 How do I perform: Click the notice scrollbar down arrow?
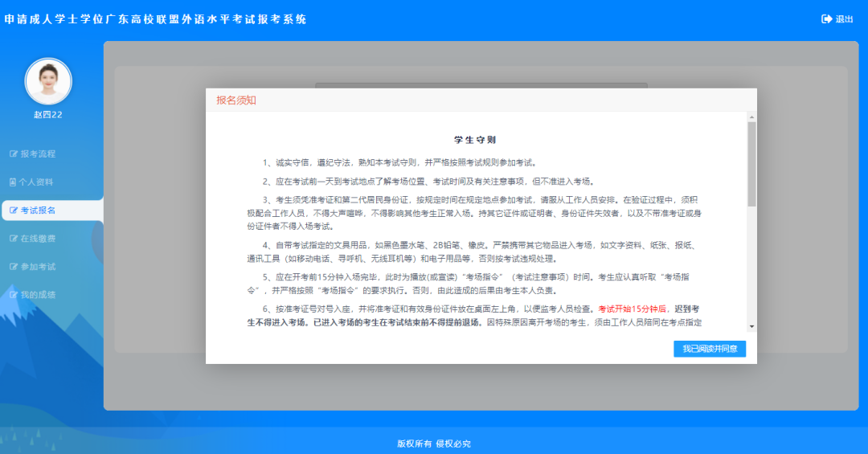pos(751,326)
